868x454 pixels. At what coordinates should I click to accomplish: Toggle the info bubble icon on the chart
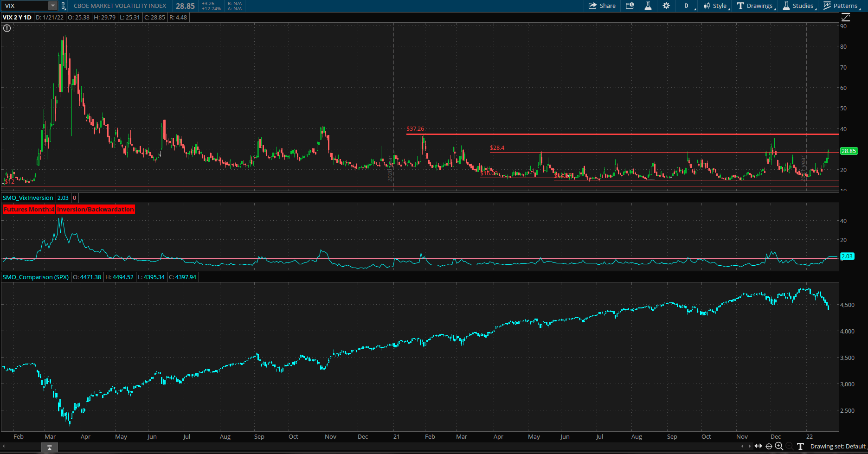point(6,28)
